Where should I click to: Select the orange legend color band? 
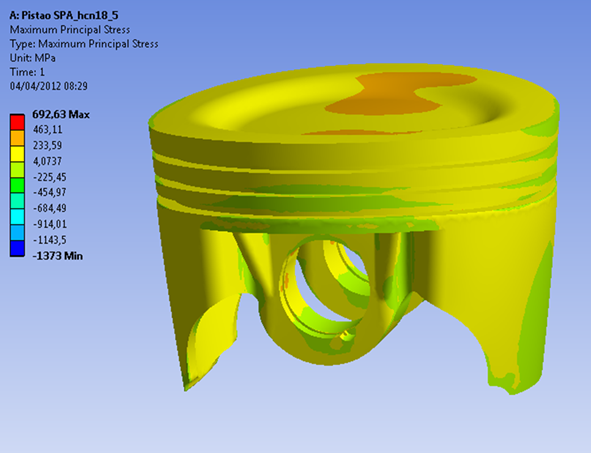tap(17, 138)
